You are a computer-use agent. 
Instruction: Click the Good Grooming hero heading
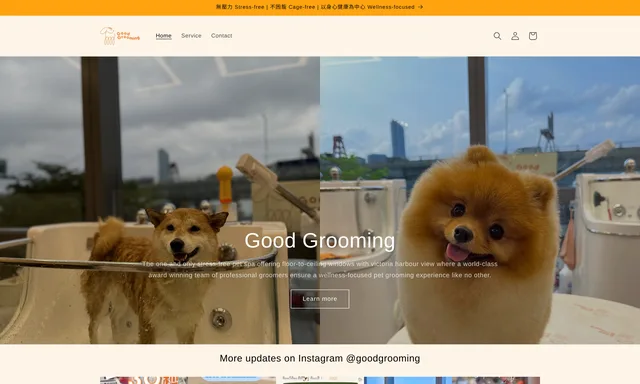pyautogui.click(x=320, y=240)
